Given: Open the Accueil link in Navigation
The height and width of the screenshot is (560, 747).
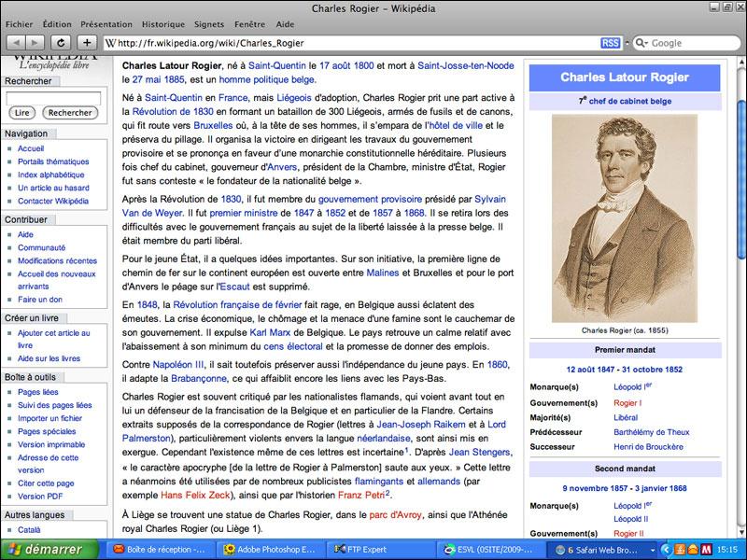Looking at the screenshot, I should click(x=31, y=148).
